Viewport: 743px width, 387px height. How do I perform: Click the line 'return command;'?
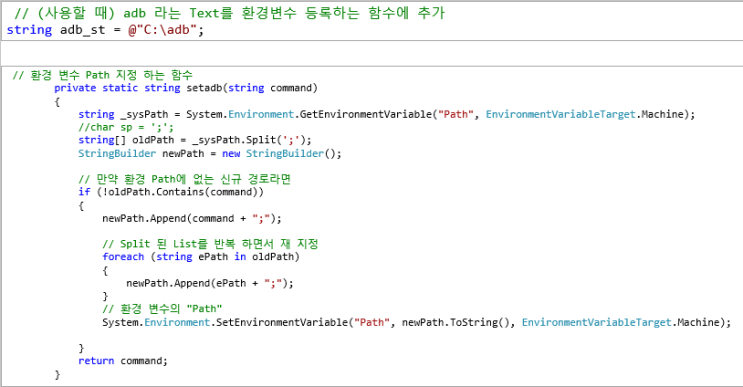pos(123,361)
